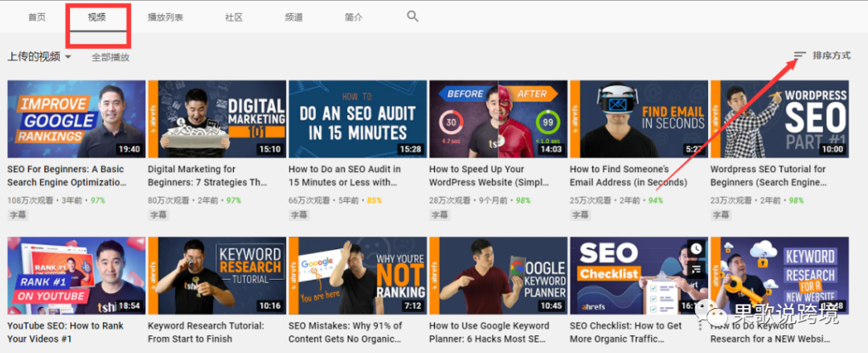This screenshot has width=868, height=353.
Task: Click the 全部播放 play all button
Action: click(111, 57)
